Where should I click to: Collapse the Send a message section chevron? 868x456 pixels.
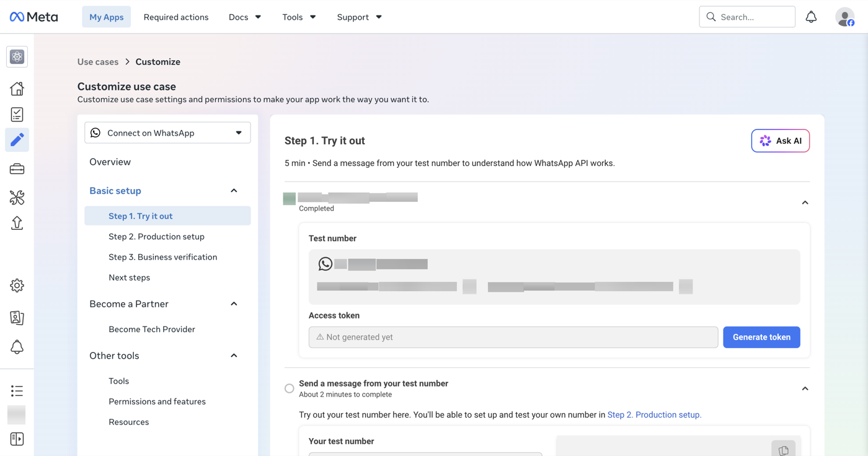click(805, 388)
